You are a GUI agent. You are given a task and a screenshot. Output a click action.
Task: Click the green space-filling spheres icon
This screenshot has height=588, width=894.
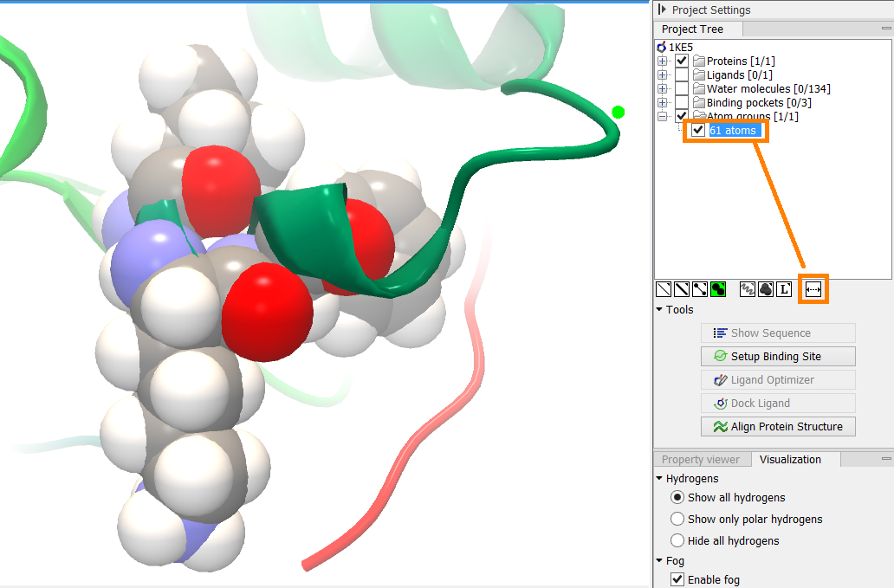[718, 289]
